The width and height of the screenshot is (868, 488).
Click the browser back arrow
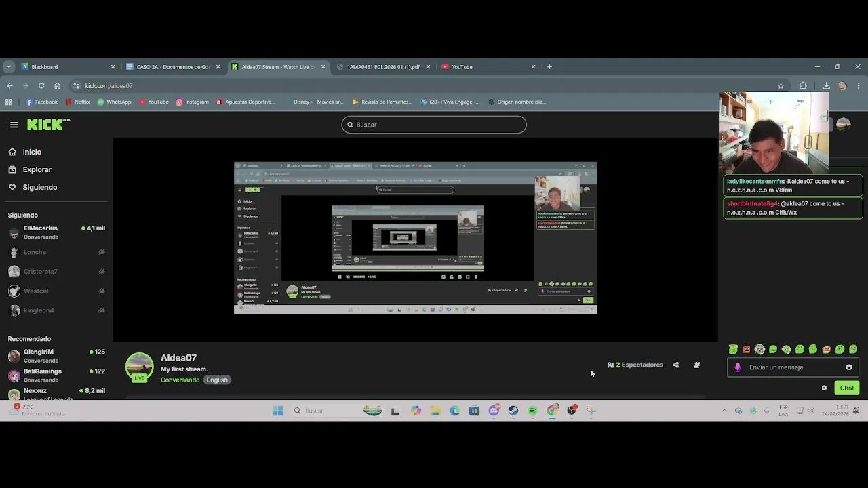tap(9, 85)
